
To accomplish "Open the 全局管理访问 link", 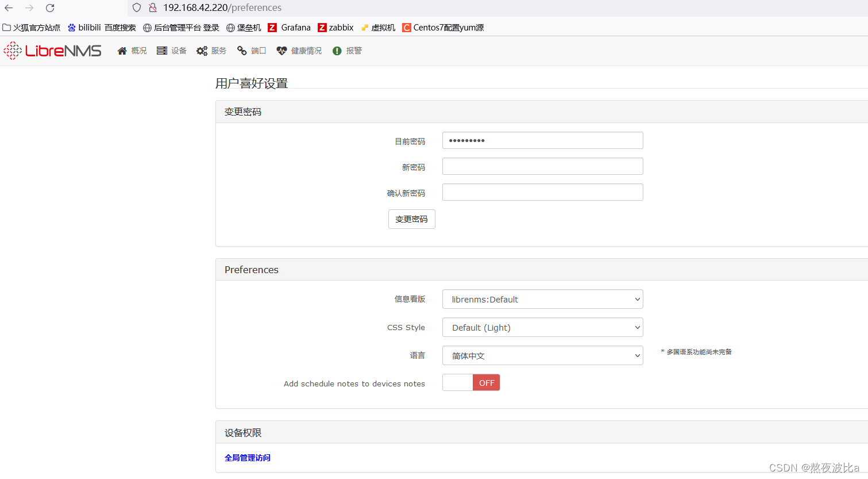I will tap(248, 457).
